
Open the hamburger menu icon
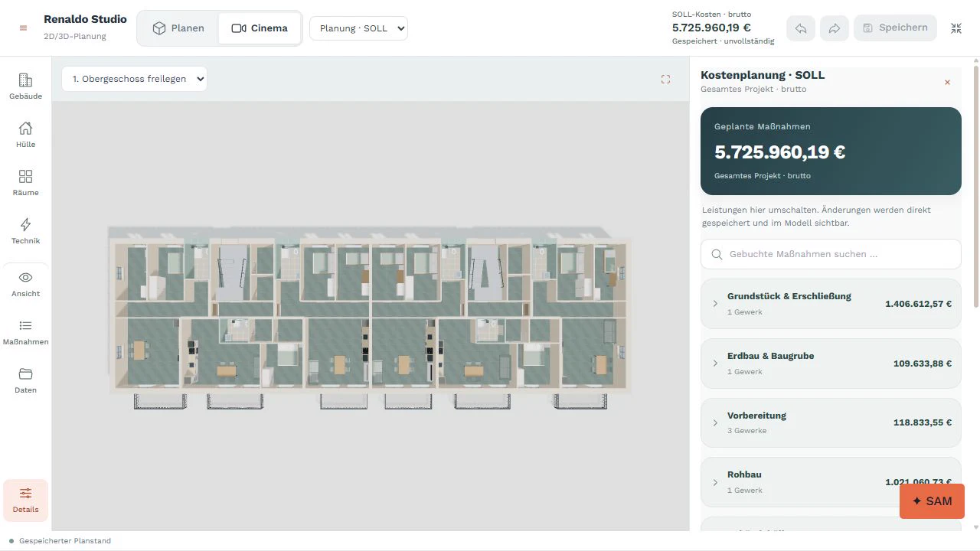23,28
